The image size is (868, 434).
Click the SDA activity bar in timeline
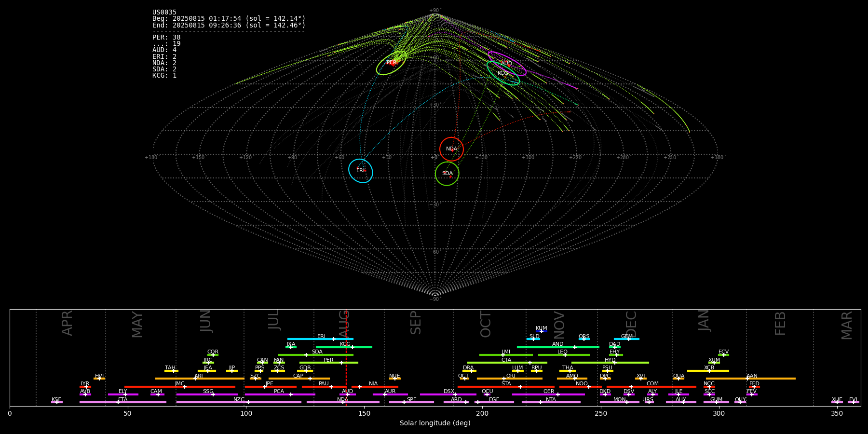(316, 355)
